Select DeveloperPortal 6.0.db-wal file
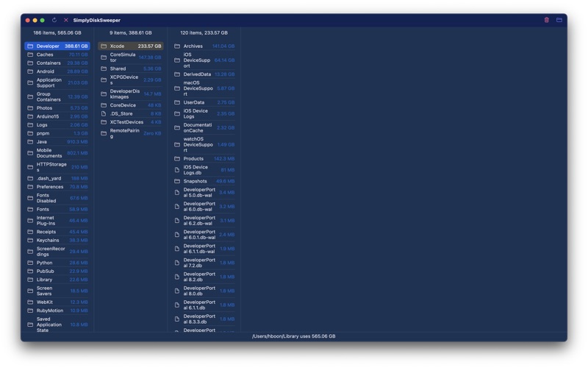Viewport: 588px width, 368px height. [x=204, y=207]
